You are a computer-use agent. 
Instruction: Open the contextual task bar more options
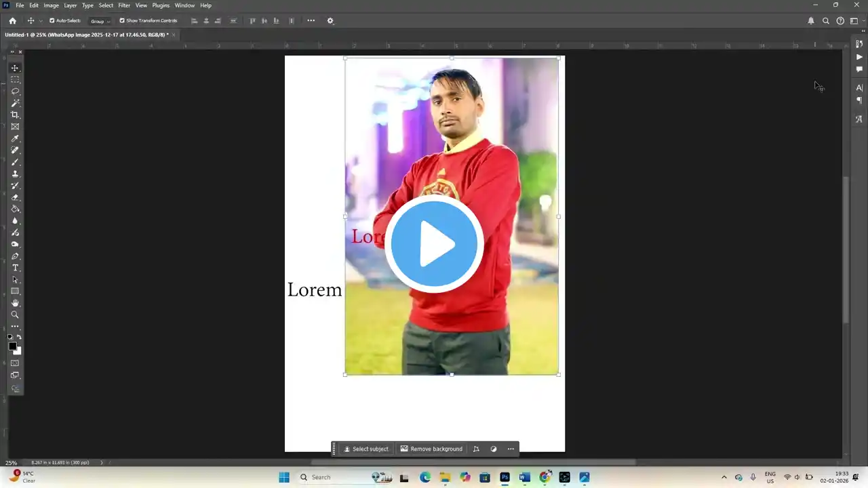[x=511, y=449]
